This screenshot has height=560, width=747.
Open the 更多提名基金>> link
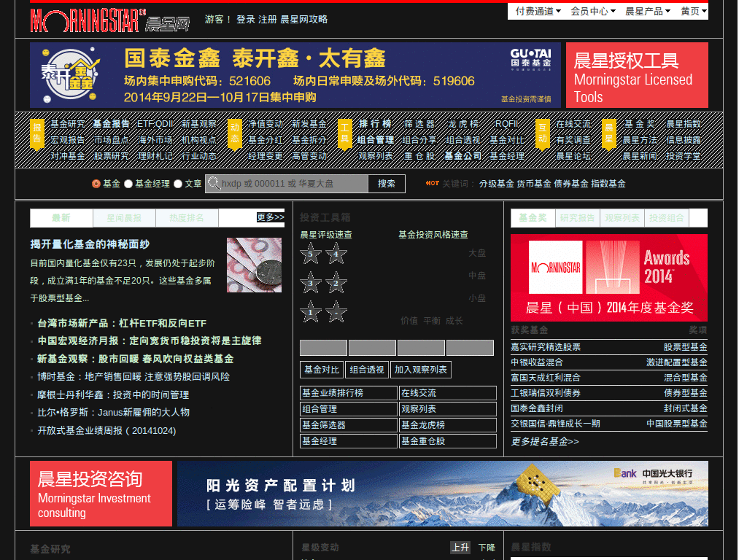click(x=545, y=441)
